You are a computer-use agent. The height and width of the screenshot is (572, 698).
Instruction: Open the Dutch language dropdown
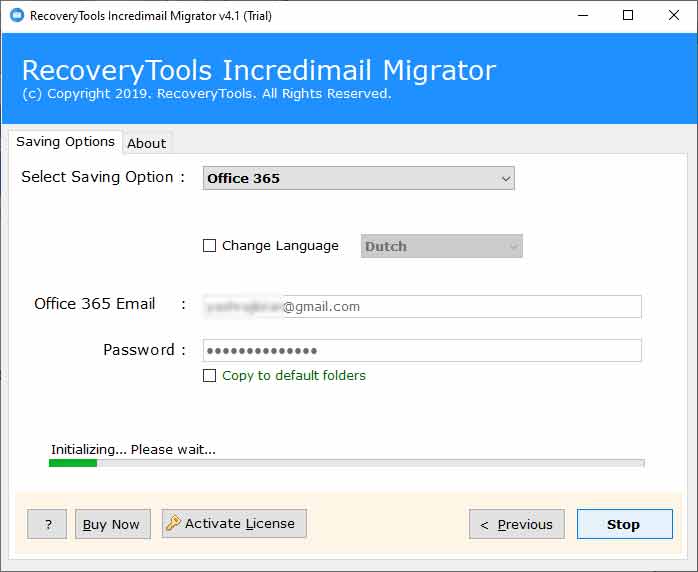click(442, 246)
